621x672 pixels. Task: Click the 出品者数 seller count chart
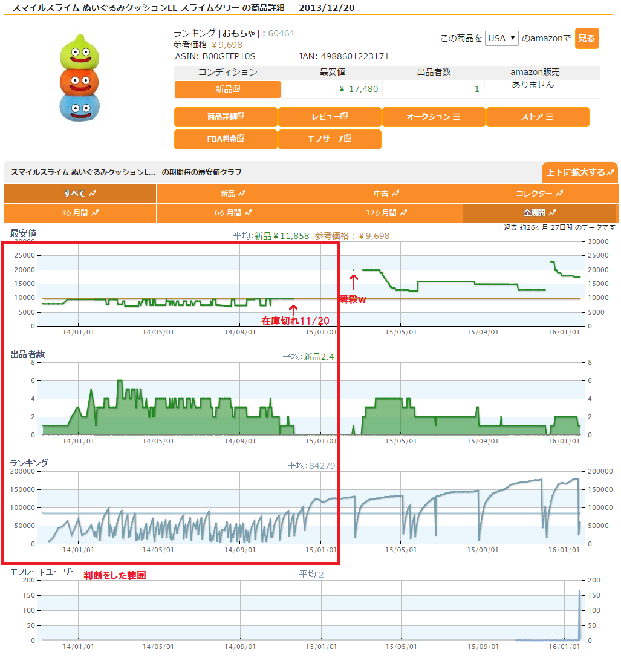point(311,399)
